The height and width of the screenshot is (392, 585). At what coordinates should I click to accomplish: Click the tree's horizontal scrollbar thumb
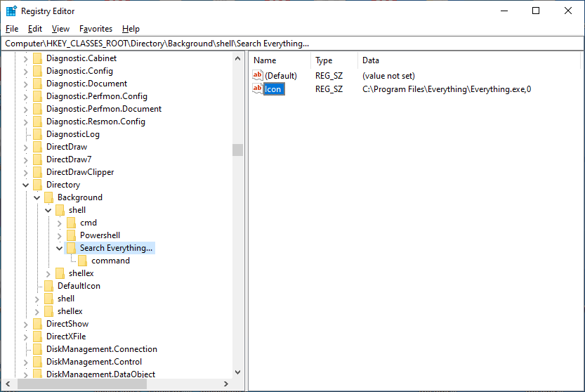pyautogui.click(x=82, y=384)
